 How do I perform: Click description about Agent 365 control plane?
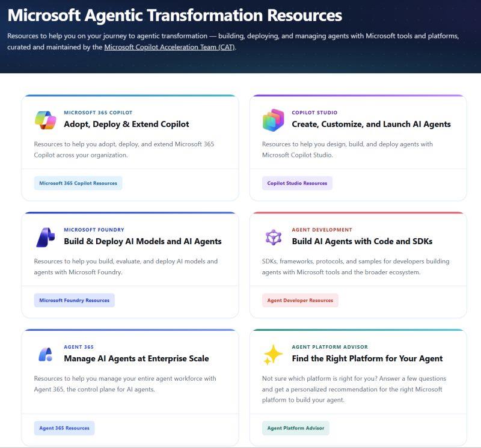[x=125, y=384]
